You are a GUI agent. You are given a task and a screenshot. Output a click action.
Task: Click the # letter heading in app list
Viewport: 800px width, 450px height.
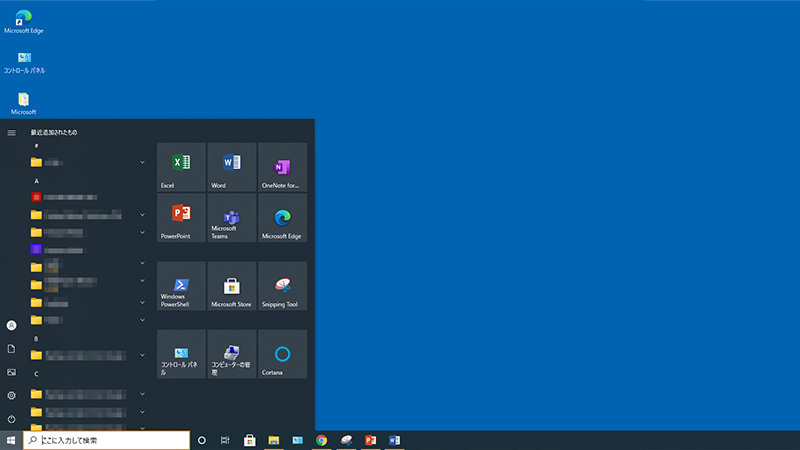[x=36, y=146]
